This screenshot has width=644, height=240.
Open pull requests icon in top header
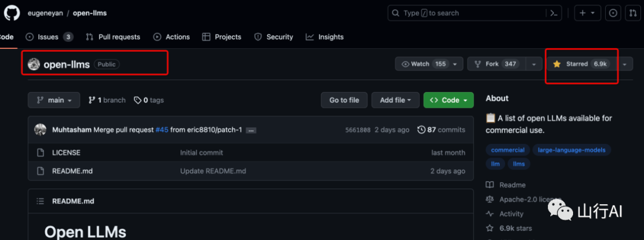click(633, 13)
